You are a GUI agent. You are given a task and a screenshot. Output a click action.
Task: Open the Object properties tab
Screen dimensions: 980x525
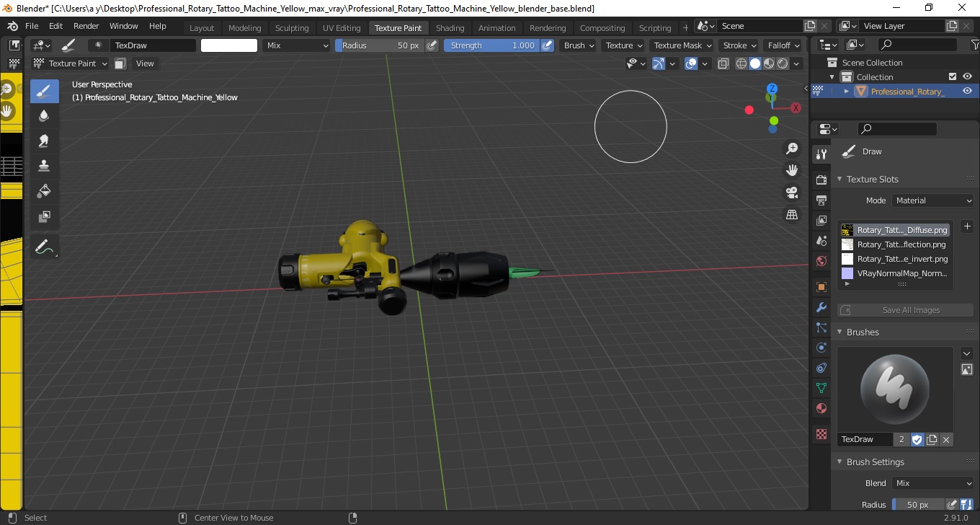pyautogui.click(x=821, y=287)
